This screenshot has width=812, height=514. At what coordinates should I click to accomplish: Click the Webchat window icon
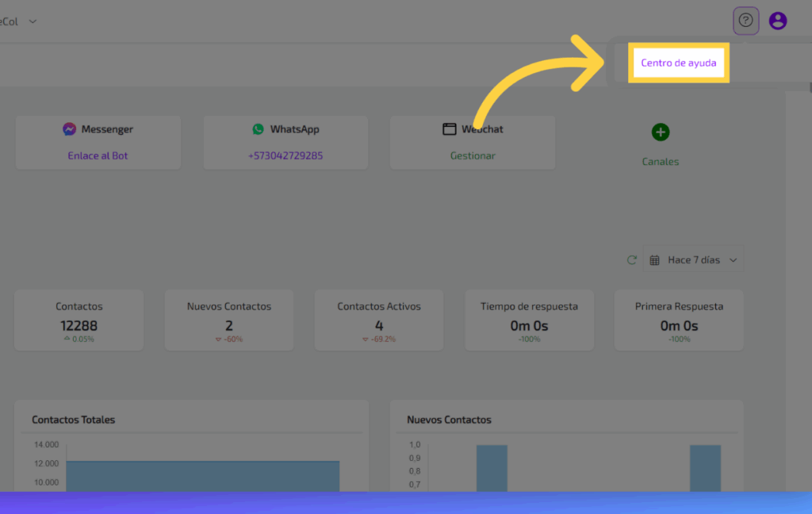pyautogui.click(x=450, y=129)
